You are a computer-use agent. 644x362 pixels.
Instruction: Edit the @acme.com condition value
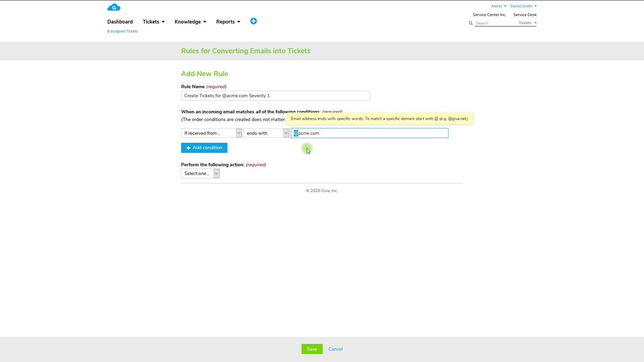(369, 132)
